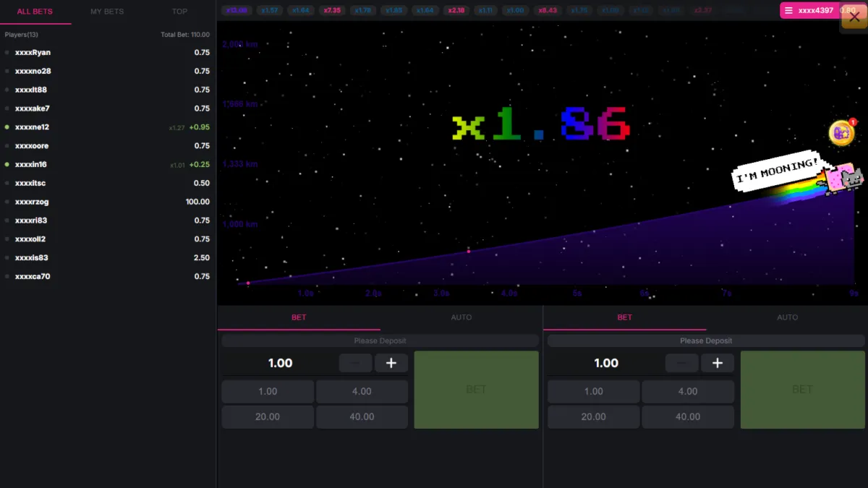Screen dimensions: 868x488
Task: Switch to the MY BETS tab
Action: [x=107, y=12]
